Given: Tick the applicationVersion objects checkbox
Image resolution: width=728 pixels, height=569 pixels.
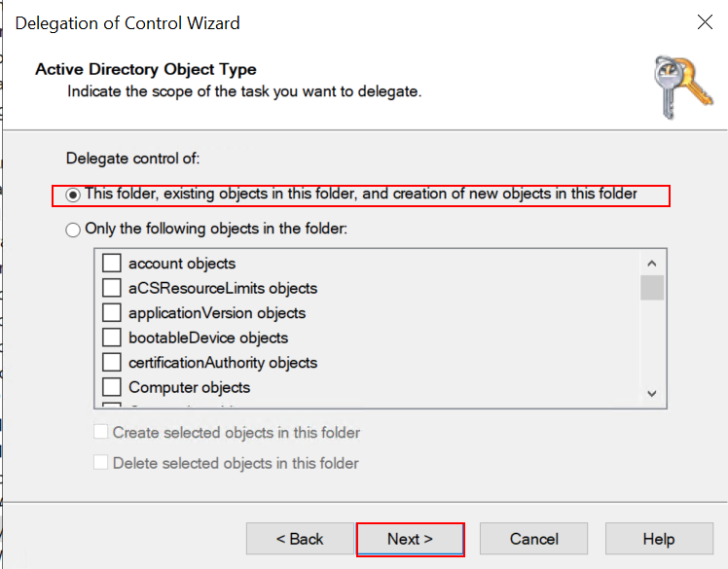Looking at the screenshot, I should tap(112, 313).
